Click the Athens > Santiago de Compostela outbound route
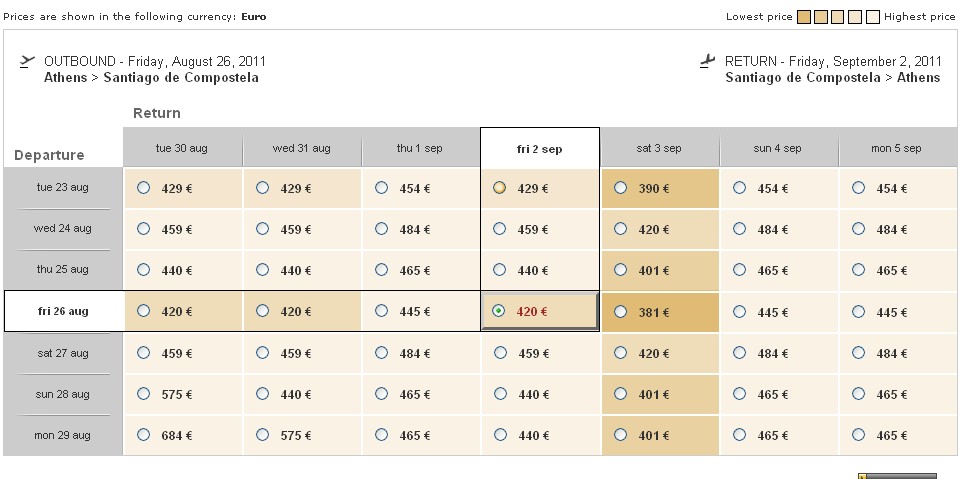This screenshot has height=479, width=962. 151,78
